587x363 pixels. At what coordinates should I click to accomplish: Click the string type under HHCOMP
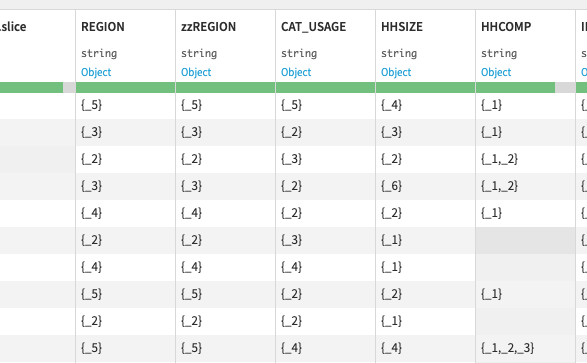499,54
